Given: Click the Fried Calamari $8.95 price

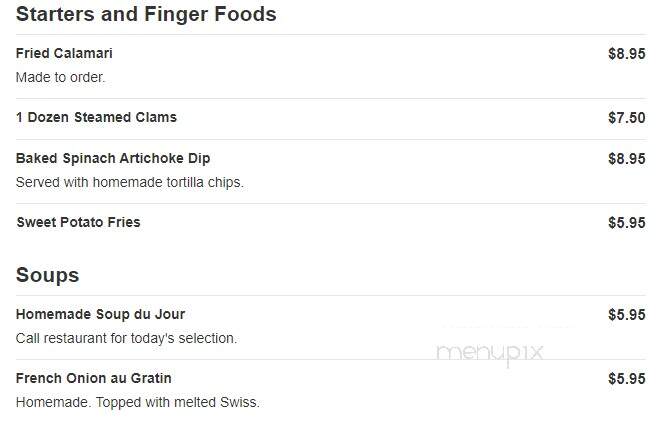Looking at the screenshot, I should click(626, 54).
